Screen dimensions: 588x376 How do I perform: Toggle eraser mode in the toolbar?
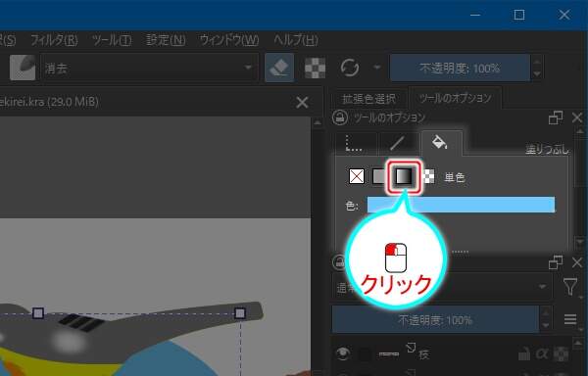(x=279, y=68)
